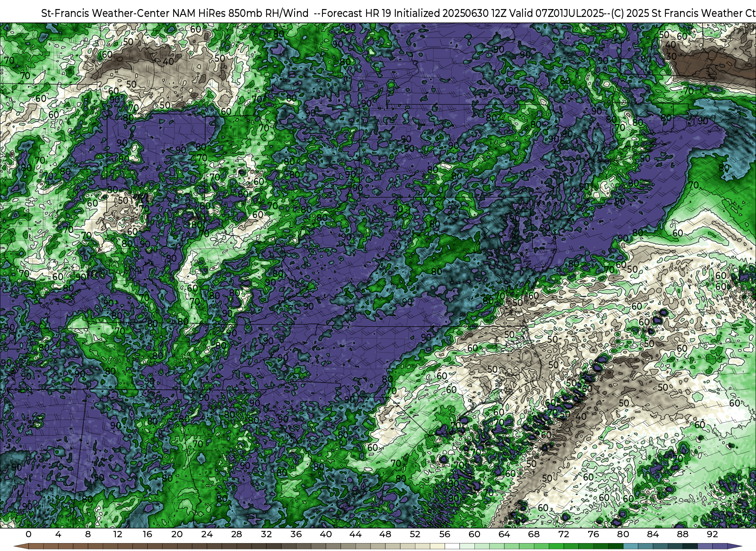Click the 30 contour label on the map
756x551 pixels.
coord(671,56)
